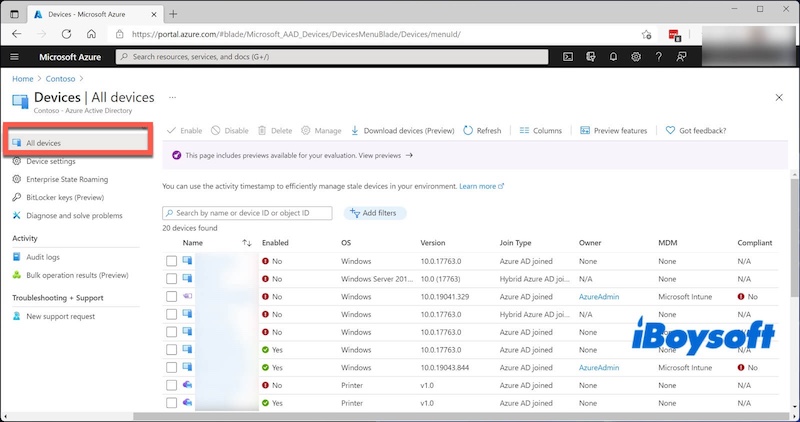Click Got feedback?
The image size is (800, 422).
click(696, 131)
